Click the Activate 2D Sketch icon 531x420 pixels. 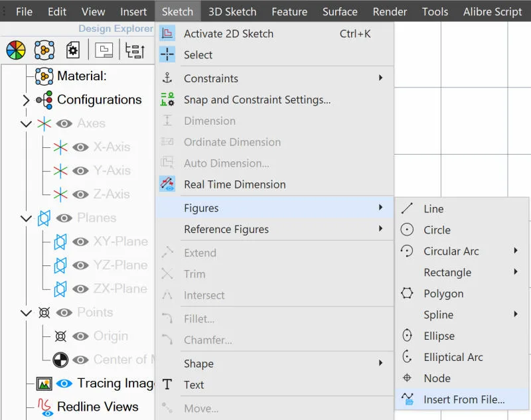tap(167, 33)
